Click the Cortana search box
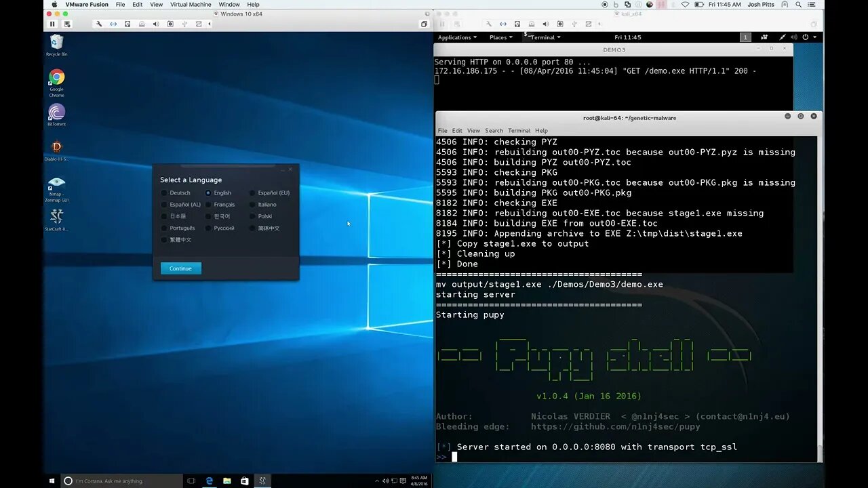Screen dimensions: 868x488 [121, 481]
